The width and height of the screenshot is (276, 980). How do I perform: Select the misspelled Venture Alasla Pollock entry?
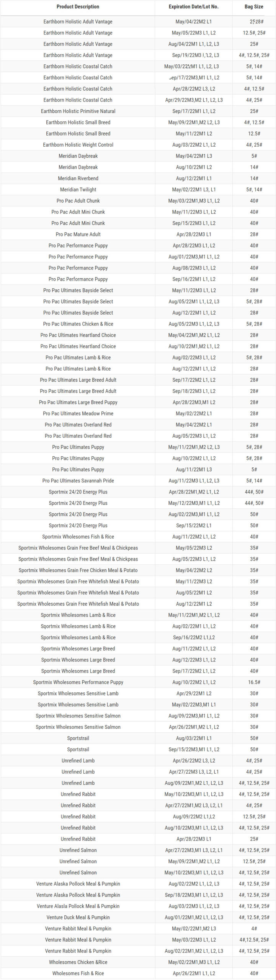point(78,906)
